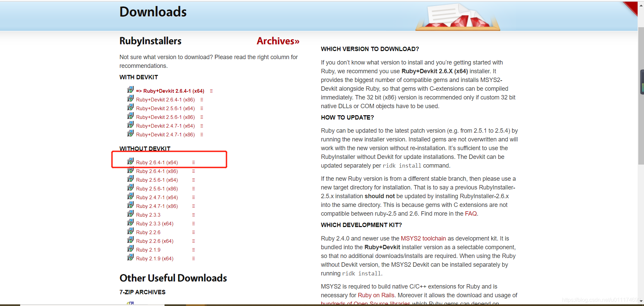This screenshot has width=644, height=306.
Task: Open details icon after Ruby 2.2.6 (x64)
Action: [x=193, y=241]
